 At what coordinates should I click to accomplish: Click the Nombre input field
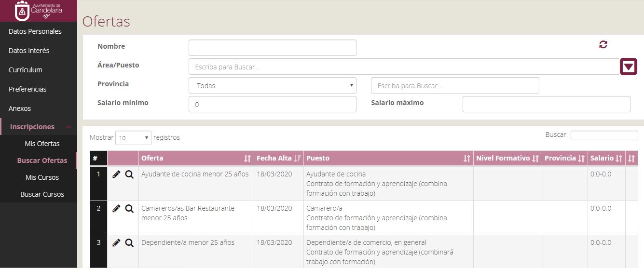click(273, 48)
